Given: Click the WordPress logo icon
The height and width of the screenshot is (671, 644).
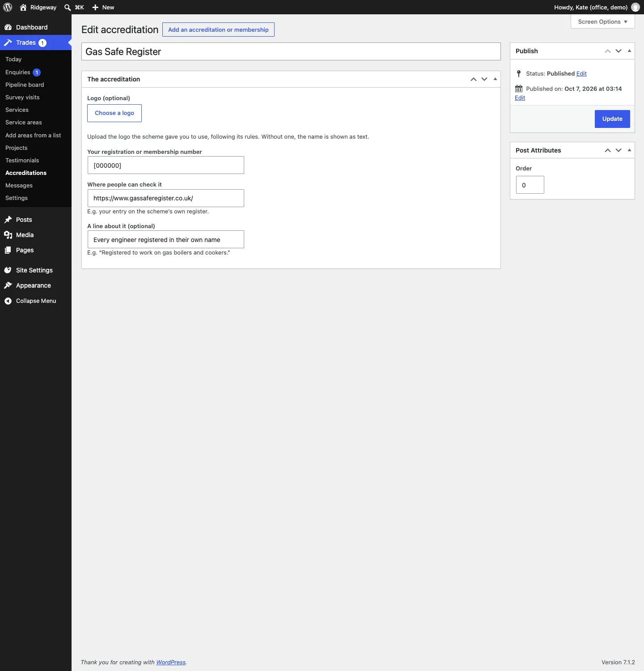Looking at the screenshot, I should pyautogui.click(x=8, y=7).
